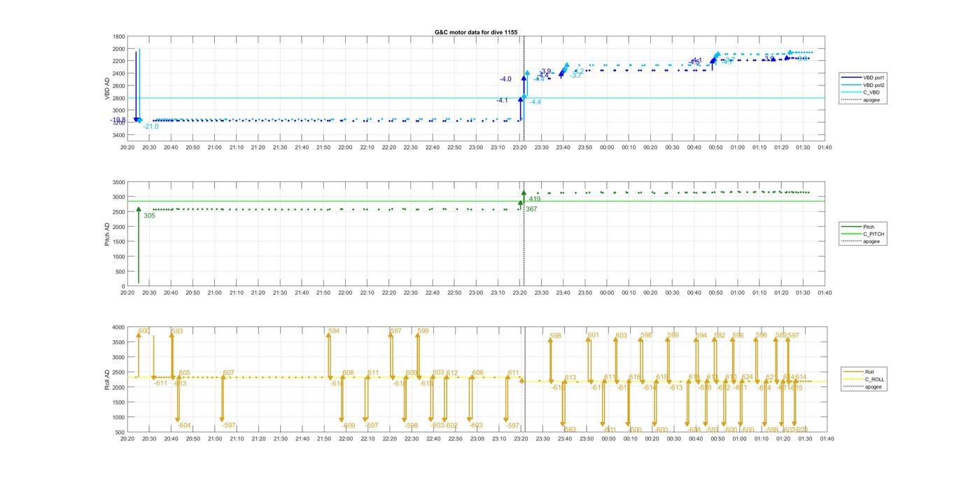
Task: Click 'apogee' in the Roll plot legend
Action: point(873,386)
